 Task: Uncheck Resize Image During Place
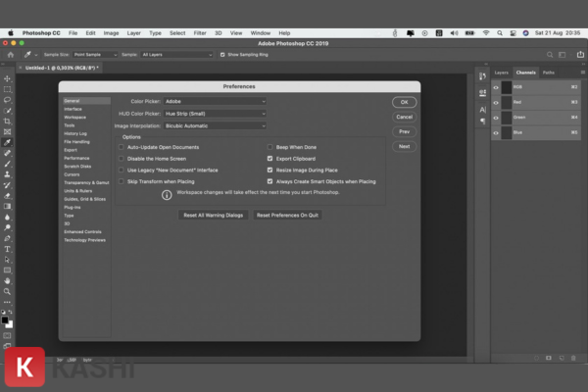tap(269, 170)
